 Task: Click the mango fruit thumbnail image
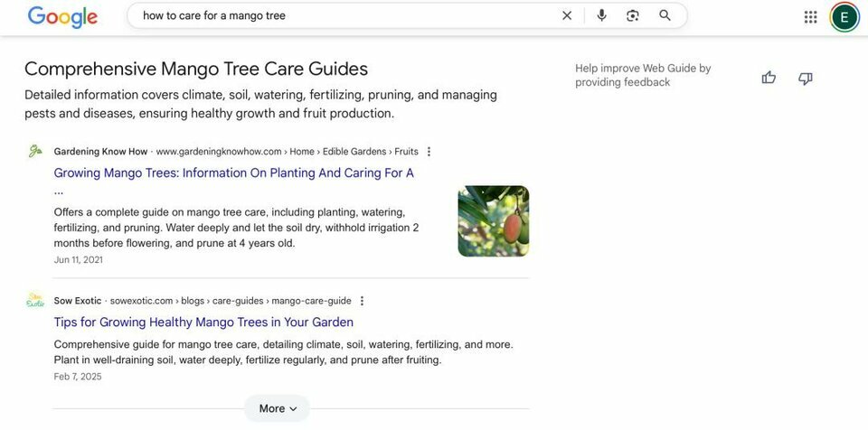493,221
